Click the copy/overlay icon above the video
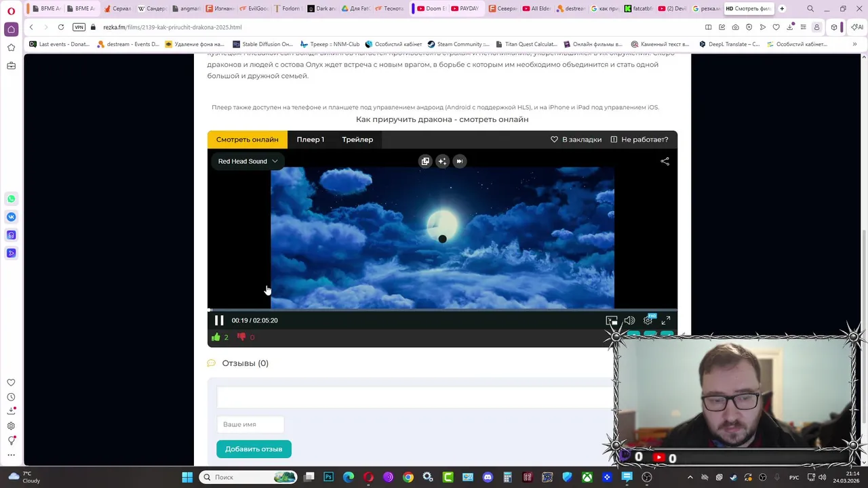This screenshot has width=868, height=488. pyautogui.click(x=425, y=161)
